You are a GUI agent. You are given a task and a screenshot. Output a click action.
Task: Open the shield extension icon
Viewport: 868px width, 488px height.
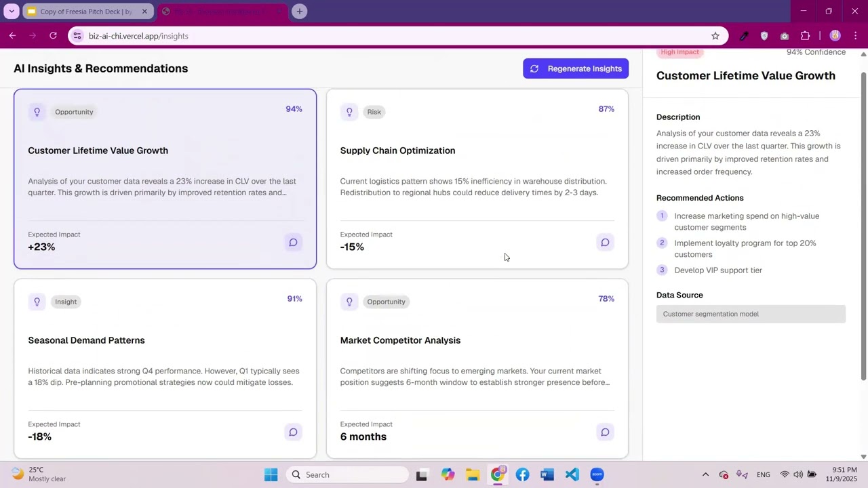pyautogui.click(x=764, y=36)
